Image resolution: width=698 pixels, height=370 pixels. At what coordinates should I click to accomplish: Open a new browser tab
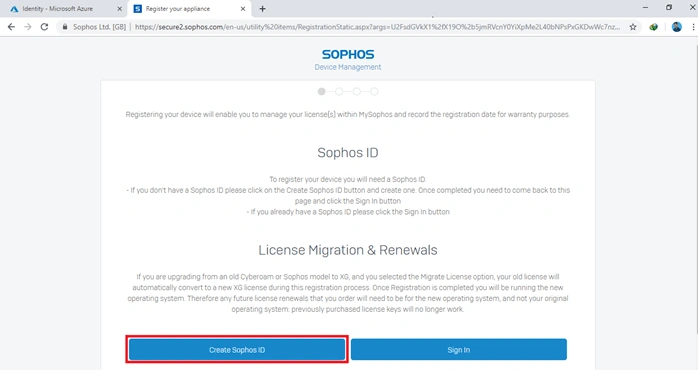pos(262,8)
